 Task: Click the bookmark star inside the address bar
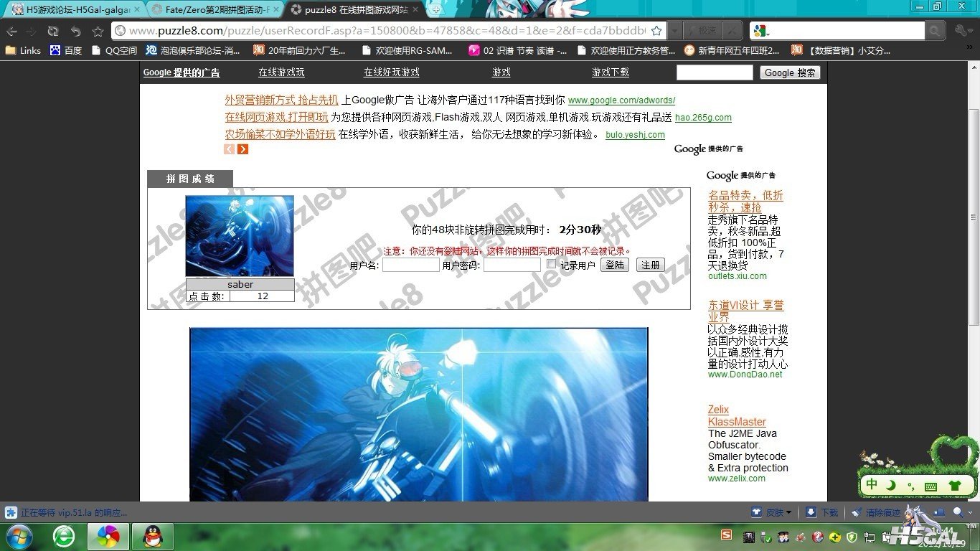coord(656,31)
